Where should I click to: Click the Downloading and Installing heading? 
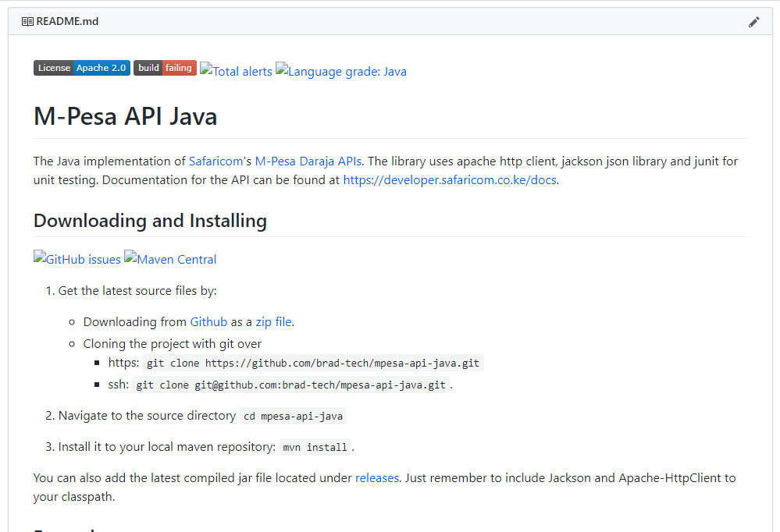point(150,221)
